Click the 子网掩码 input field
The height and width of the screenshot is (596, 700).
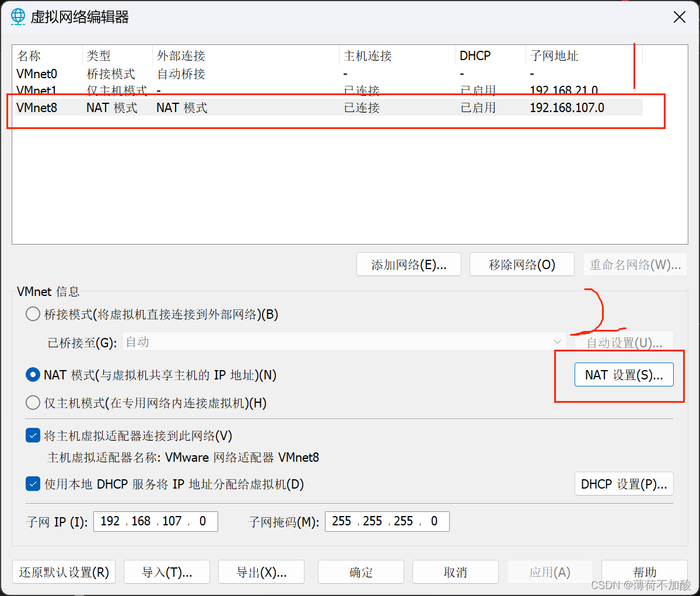(x=387, y=521)
